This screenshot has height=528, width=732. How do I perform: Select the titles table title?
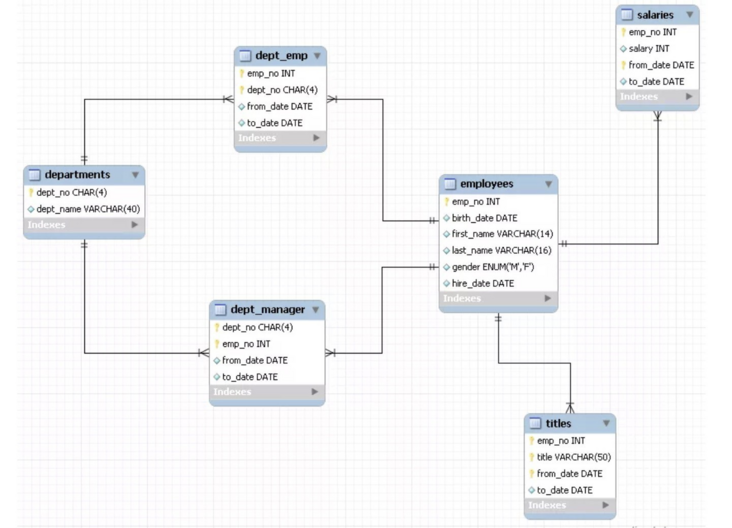click(558, 423)
